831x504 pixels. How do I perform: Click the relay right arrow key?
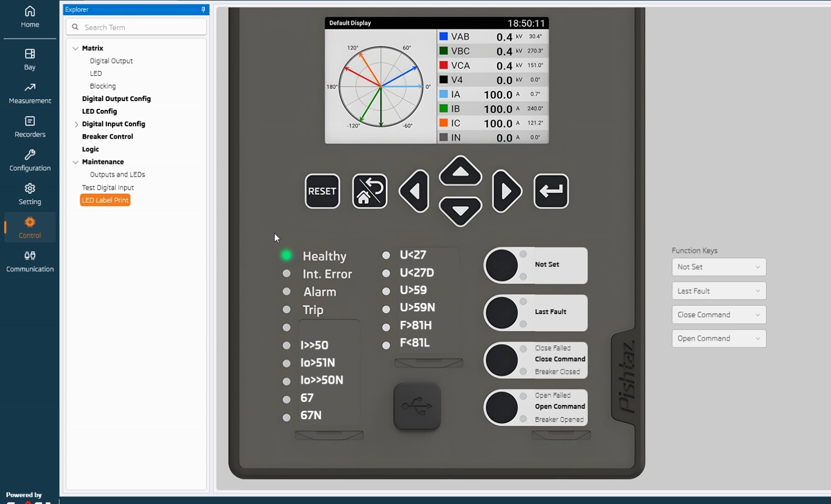pos(507,191)
